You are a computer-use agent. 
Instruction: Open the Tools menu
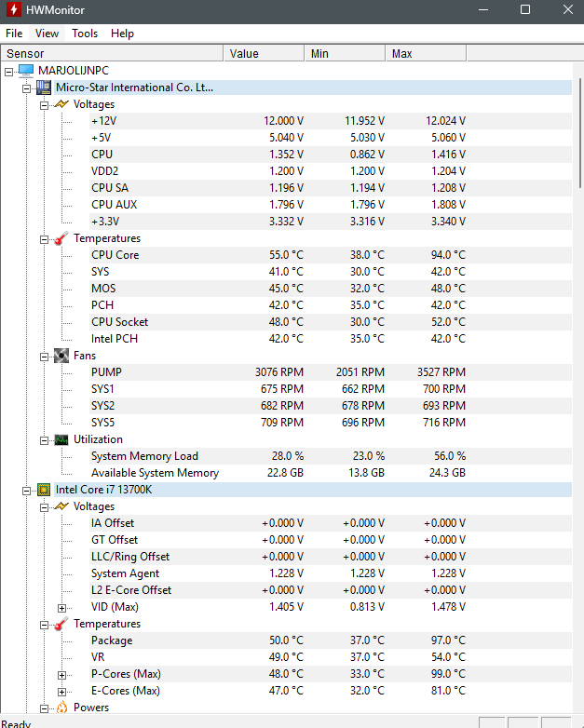[x=85, y=34]
